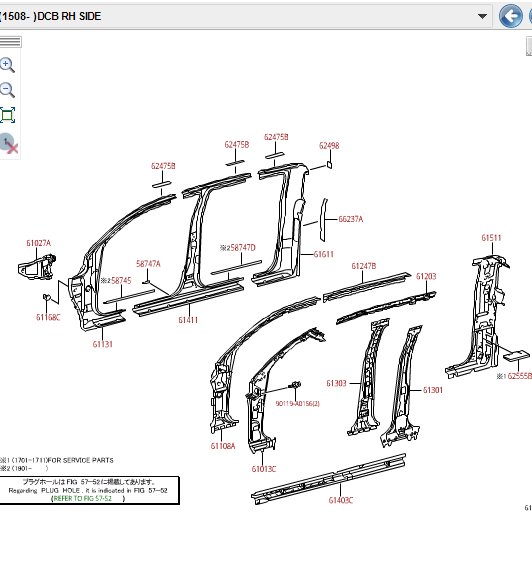Open the figure selection dropdown arrow

click(482, 16)
